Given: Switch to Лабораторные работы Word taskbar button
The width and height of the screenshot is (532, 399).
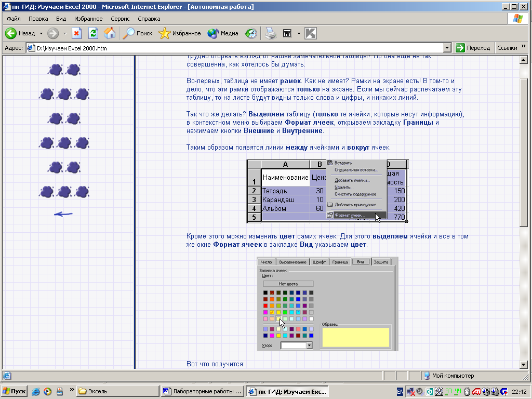Looking at the screenshot, I should click(x=203, y=391).
